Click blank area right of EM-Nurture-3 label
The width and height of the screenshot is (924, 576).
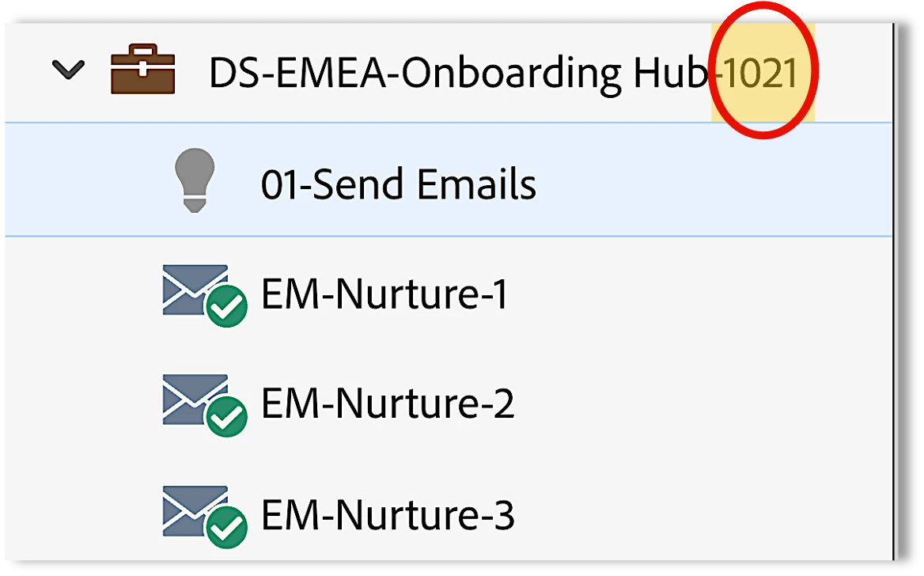701,515
